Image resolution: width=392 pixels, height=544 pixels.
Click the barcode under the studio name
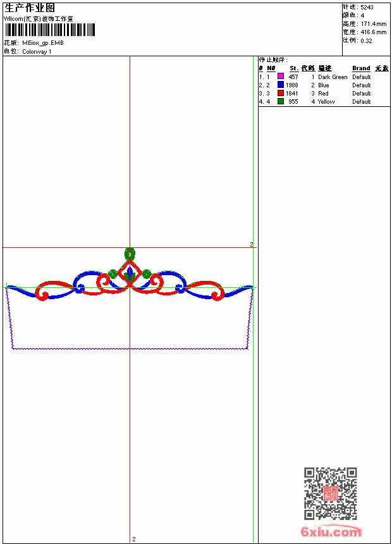(x=49, y=30)
